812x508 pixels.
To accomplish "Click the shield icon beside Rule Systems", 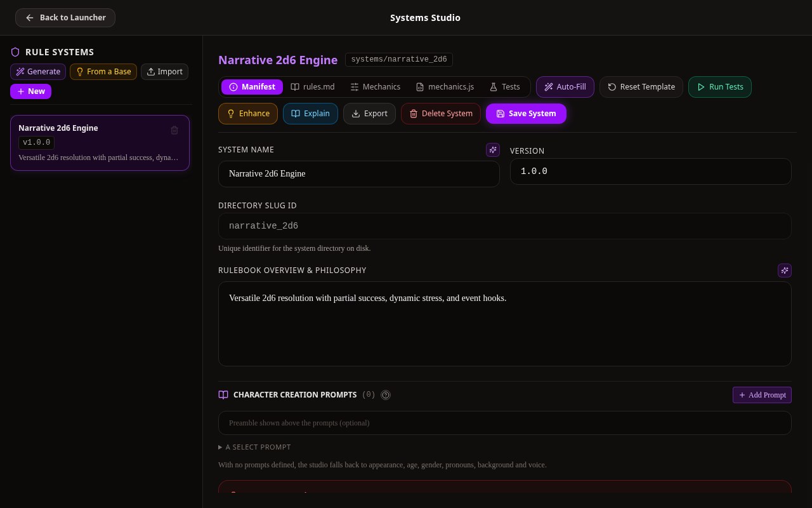I will (15, 52).
